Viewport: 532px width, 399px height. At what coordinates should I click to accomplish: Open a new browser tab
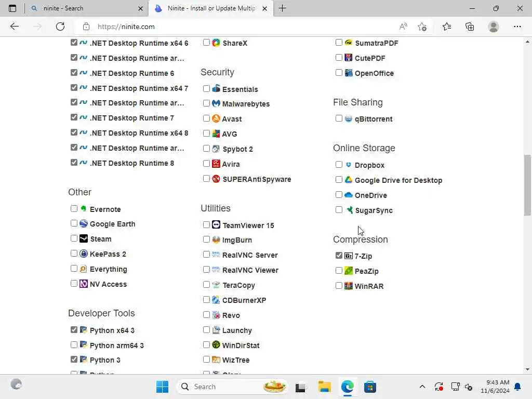(x=282, y=8)
